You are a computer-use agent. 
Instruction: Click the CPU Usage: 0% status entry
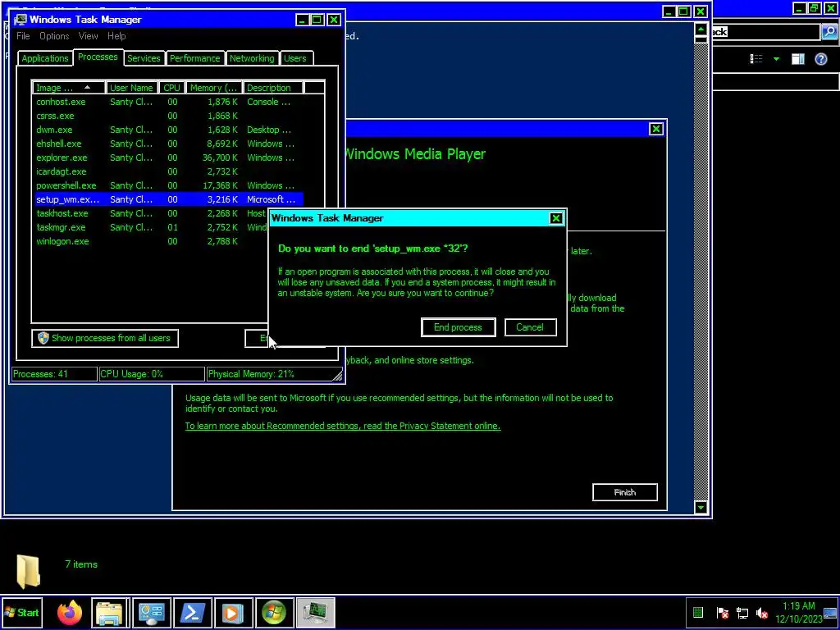pos(152,374)
